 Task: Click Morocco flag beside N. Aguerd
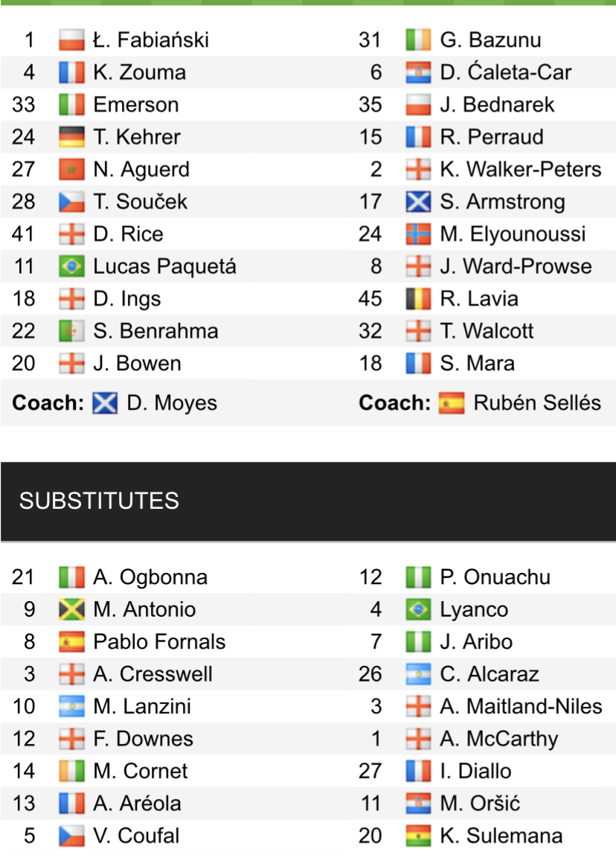(71, 170)
